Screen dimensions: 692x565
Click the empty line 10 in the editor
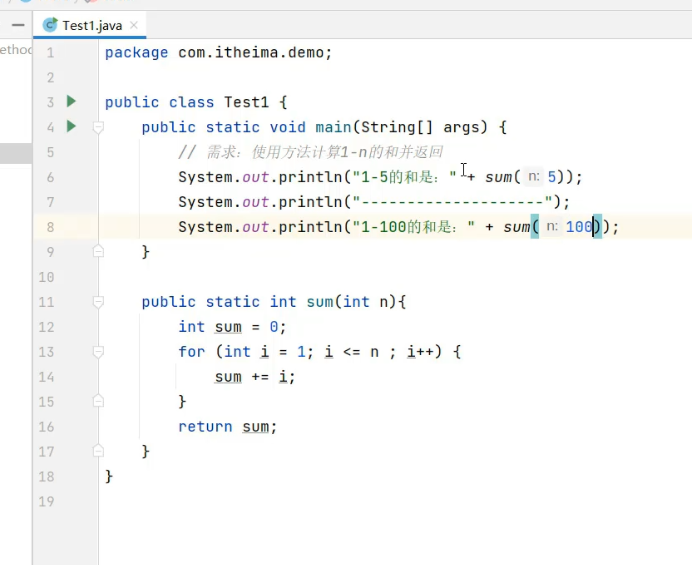[x=395, y=277]
